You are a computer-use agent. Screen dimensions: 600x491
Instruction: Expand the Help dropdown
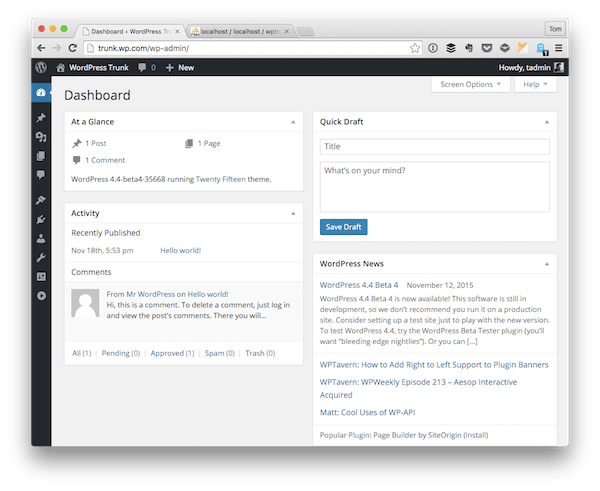[x=535, y=85]
